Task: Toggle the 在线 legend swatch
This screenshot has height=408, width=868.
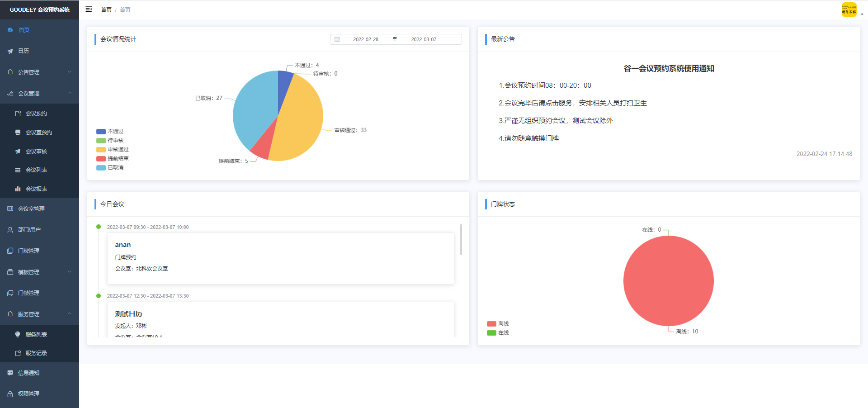Action: [491, 333]
